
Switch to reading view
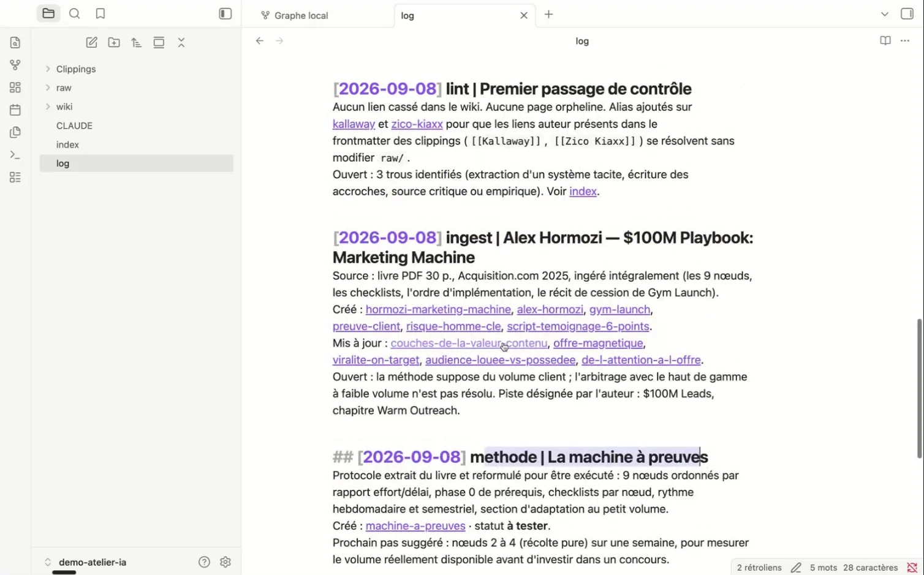pos(885,41)
